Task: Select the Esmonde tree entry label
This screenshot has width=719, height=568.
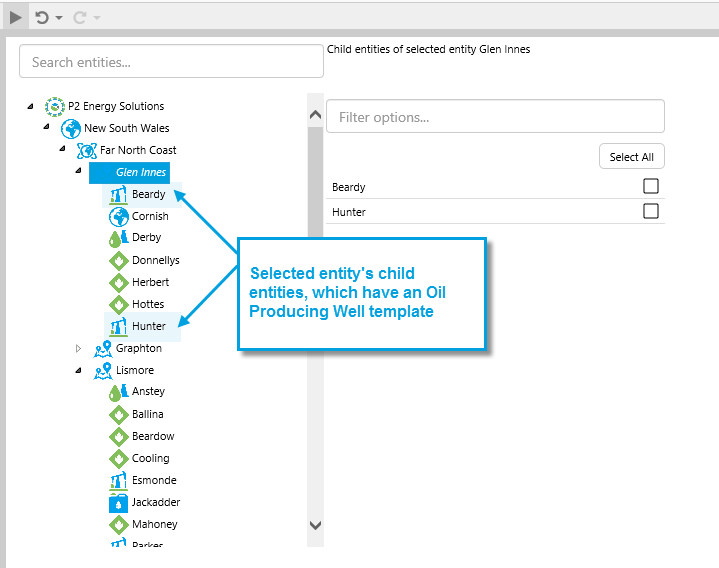Action: coord(154,480)
